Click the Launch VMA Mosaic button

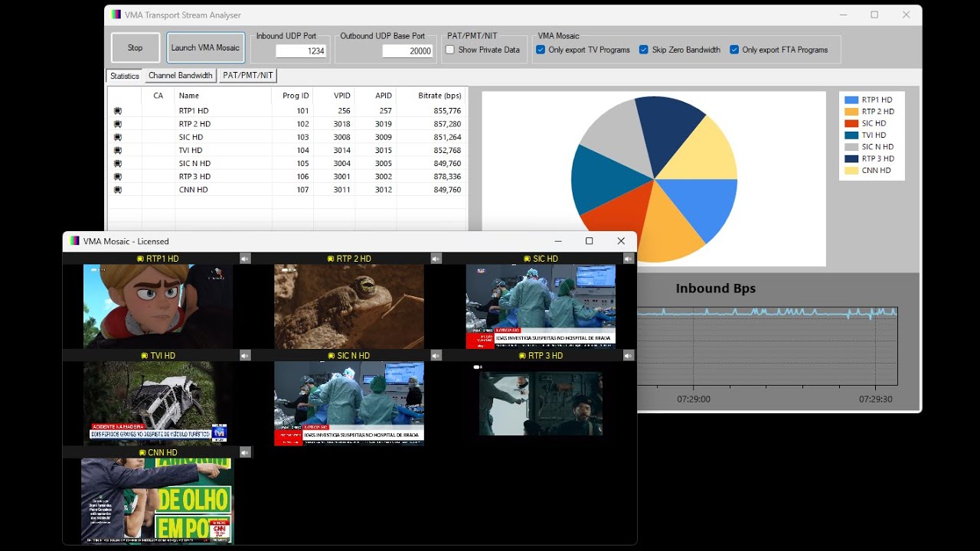pos(205,47)
